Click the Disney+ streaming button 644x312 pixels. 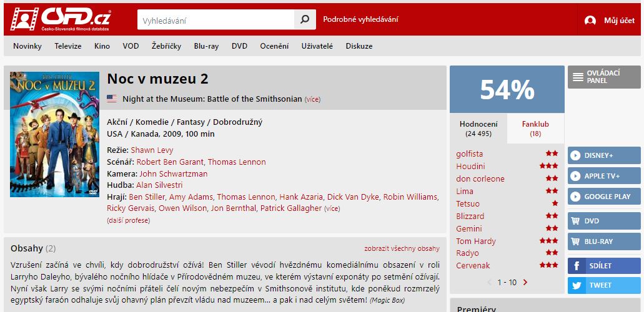604,155
